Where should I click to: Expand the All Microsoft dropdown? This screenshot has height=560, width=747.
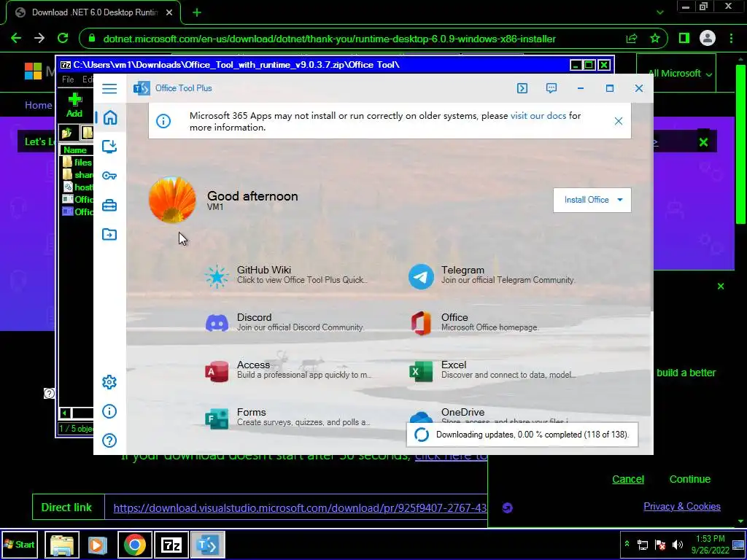680,74
